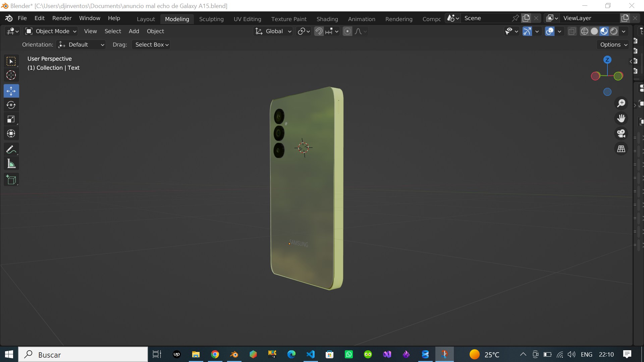Click the Scene name field
This screenshot has width=644, height=362.
(x=487, y=18)
